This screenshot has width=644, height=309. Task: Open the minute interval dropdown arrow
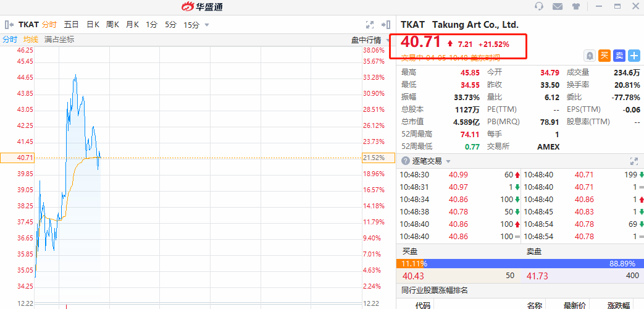(207, 25)
